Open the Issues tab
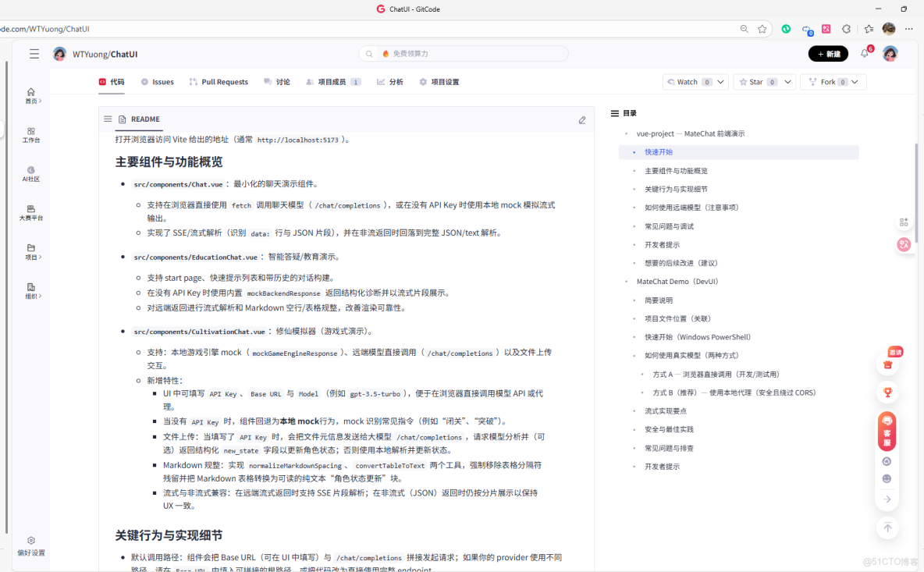 coord(157,81)
